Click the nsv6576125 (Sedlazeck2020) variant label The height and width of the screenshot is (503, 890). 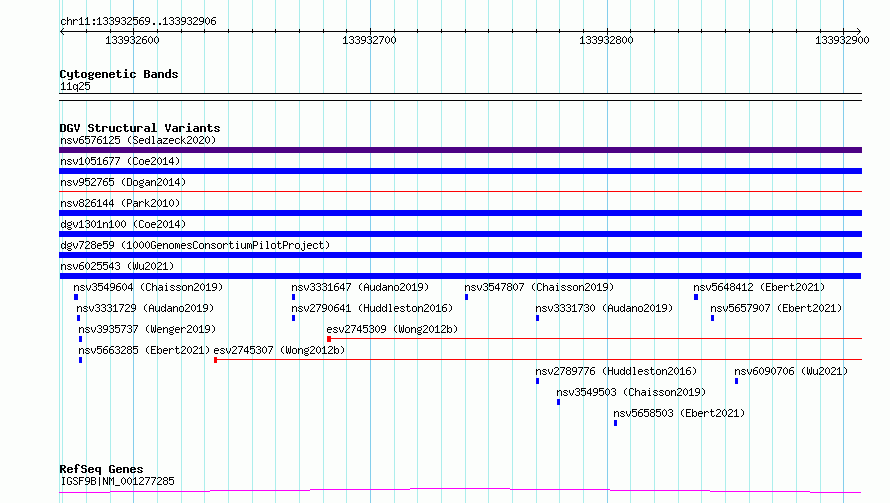(x=138, y=140)
